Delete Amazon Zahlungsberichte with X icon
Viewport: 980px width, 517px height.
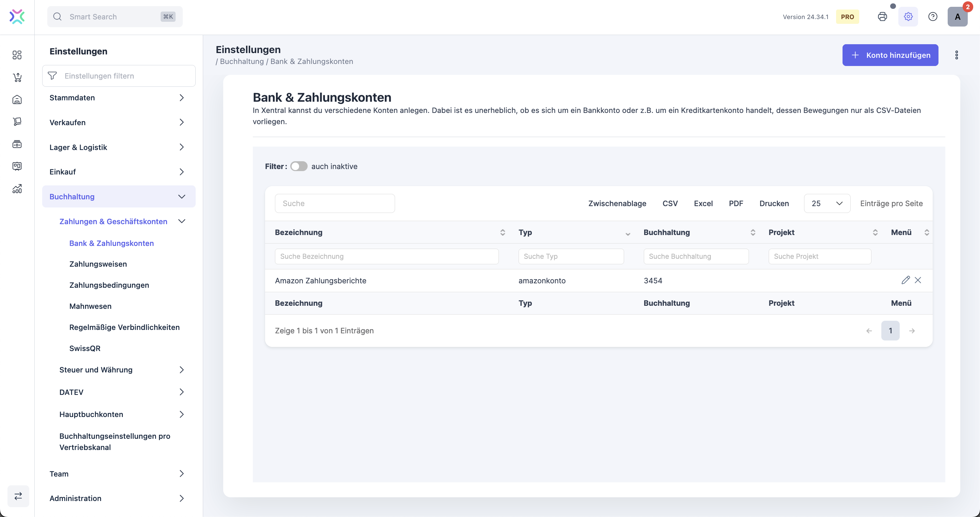pyautogui.click(x=918, y=280)
